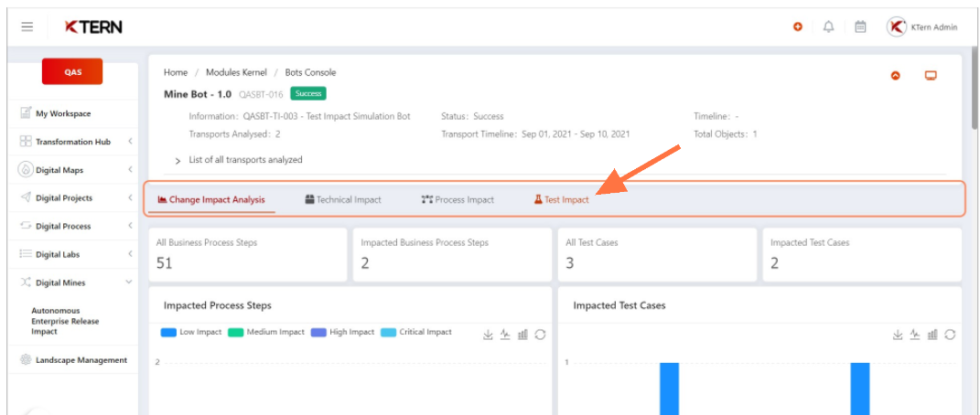The height and width of the screenshot is (415, 980).
Task: Toggle the Medium Impact legend series
Action: click(266, 332)
